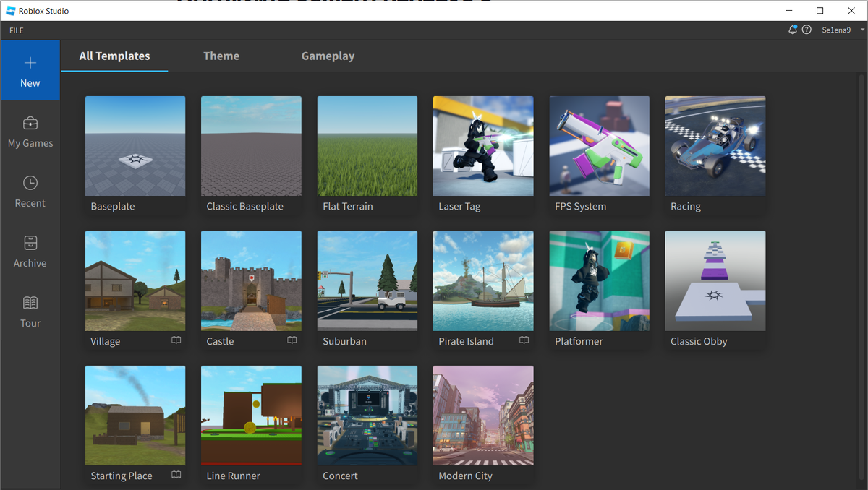Select the Racing template thumbnail

tap(715, 146)
